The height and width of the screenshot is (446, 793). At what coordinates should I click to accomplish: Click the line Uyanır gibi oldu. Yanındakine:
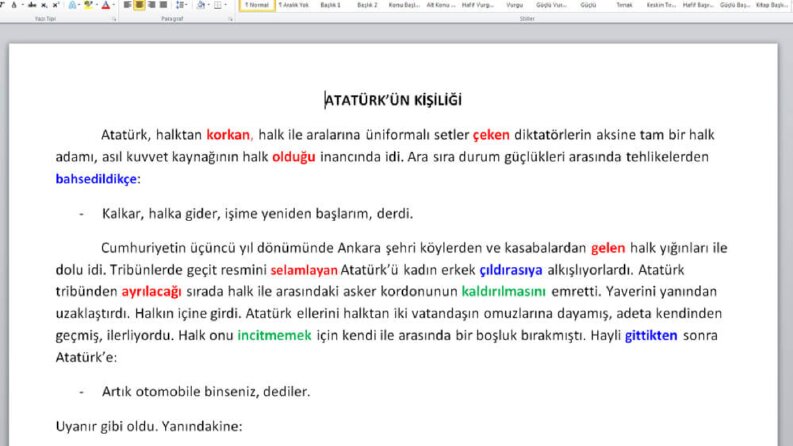click(x=149, y=426)
